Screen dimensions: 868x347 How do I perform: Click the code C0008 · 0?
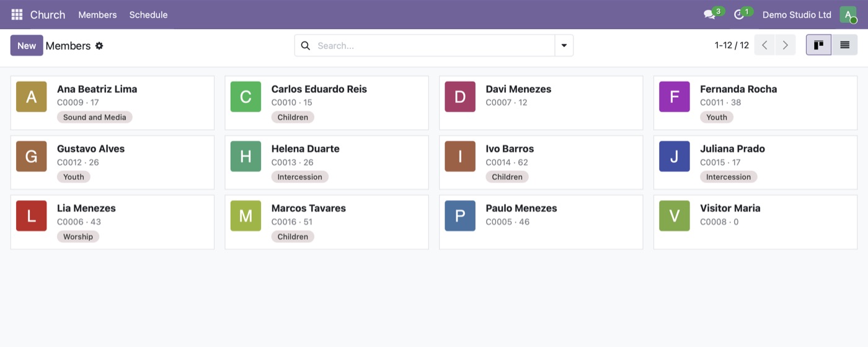(x=719, y=222)
